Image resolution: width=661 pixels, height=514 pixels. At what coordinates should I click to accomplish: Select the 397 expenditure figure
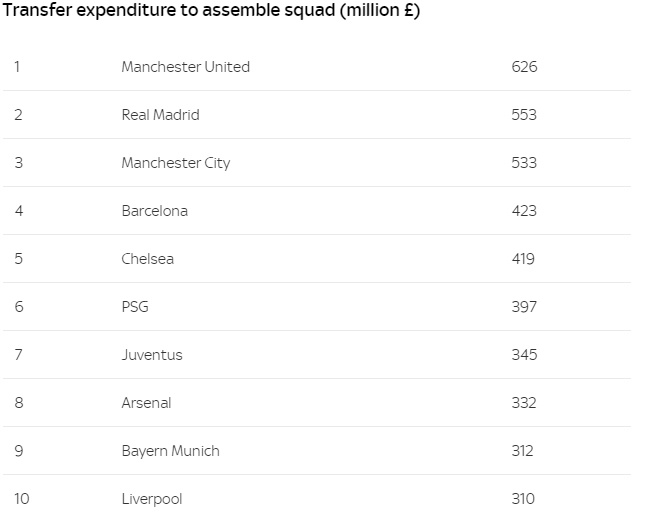(x=523, y=307)
